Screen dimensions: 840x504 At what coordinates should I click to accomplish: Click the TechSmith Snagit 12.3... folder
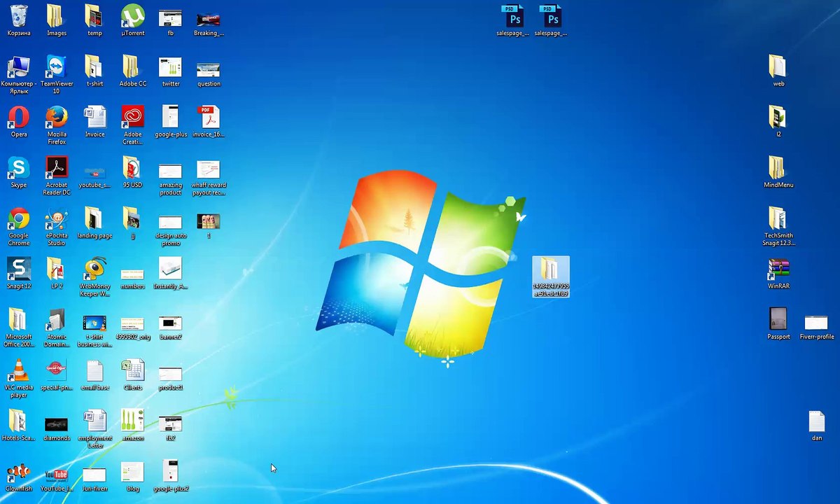pyautogui.click(x=778, y=226)
